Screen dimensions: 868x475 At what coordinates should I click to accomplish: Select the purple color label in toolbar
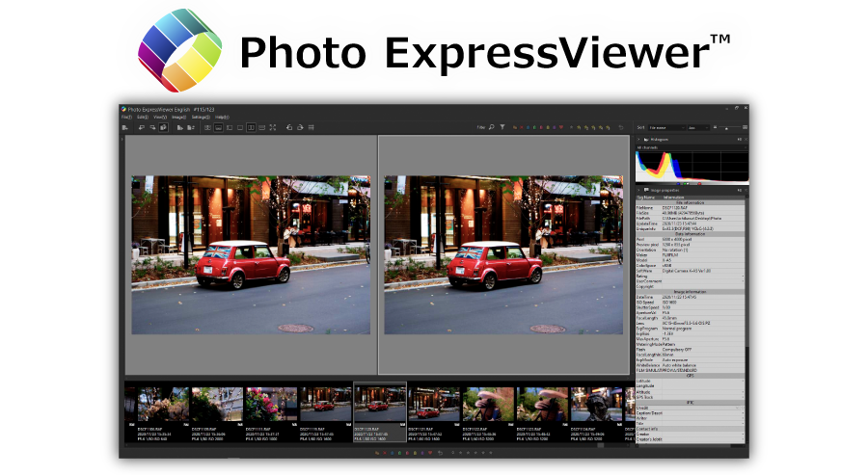point(555,128)
